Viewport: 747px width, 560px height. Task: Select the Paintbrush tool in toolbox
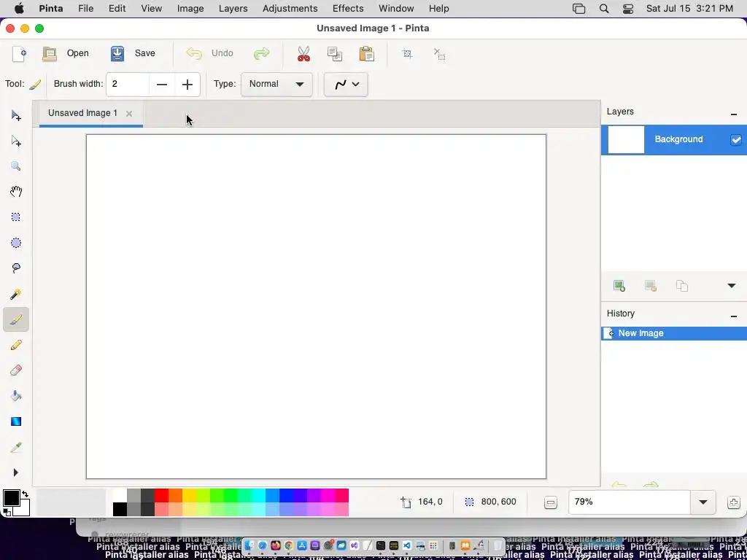[16, 319]
